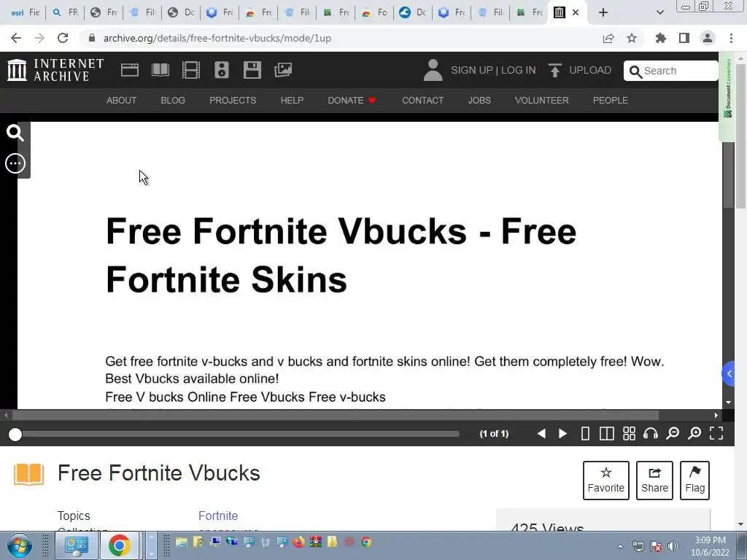Open the HELP menu item

click(x=292, y=101)
